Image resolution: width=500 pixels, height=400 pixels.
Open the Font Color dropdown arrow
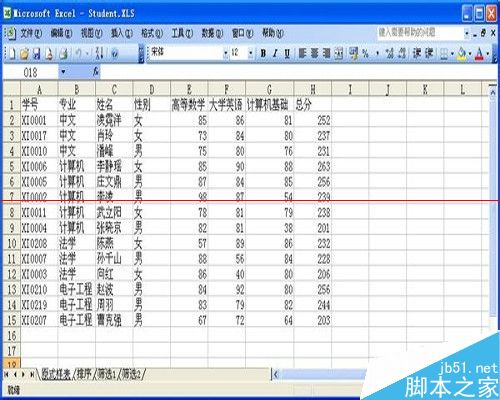[488, 53]
